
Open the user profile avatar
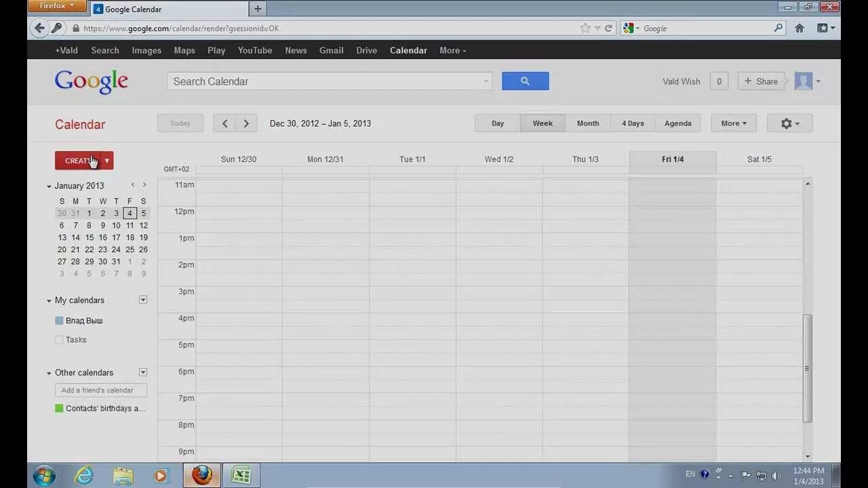point(804,81)
